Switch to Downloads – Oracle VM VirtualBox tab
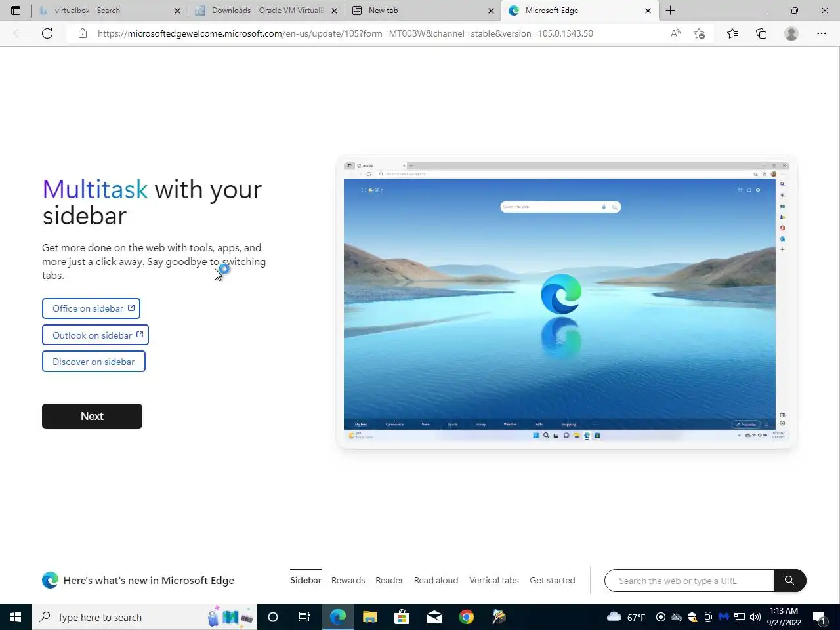Image resolution: width=840 pixels, height=630 pixels. tap(266, 10)
